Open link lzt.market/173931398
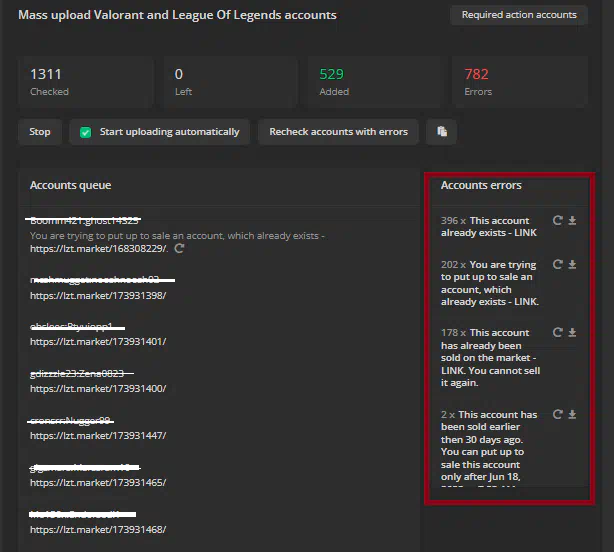 click(98, 296)
